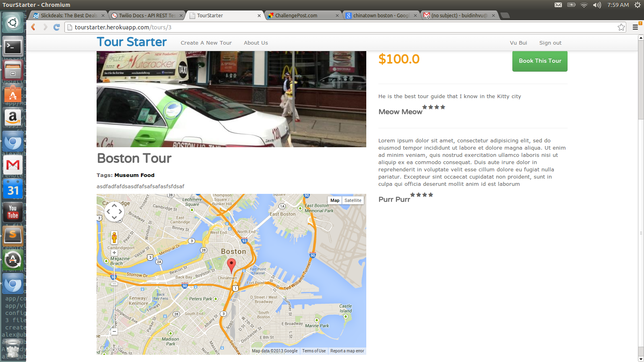The width and height of the screenshot is (644, 362).
Task: Click the red location marker on the map
Action: [231, 266]
